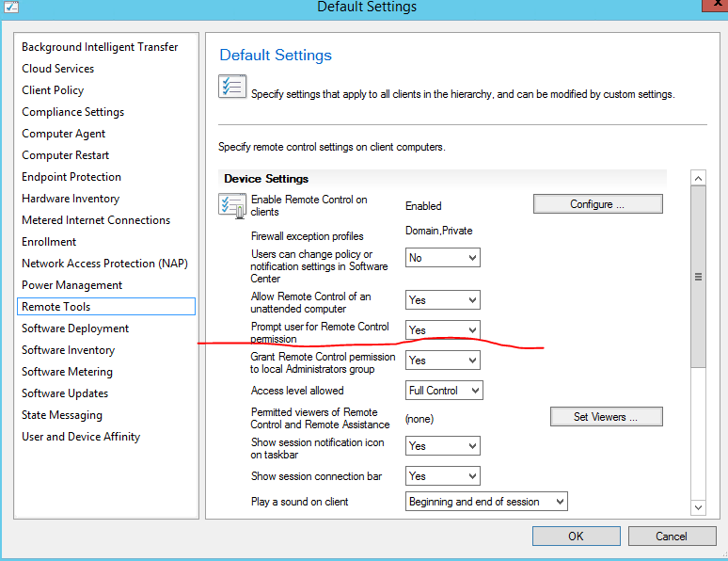
Task: Confirm the settings with the OK button
Action: [576, 536]
